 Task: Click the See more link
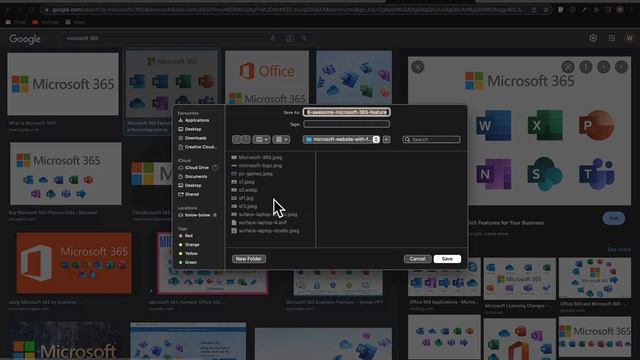tap(619, 249)
